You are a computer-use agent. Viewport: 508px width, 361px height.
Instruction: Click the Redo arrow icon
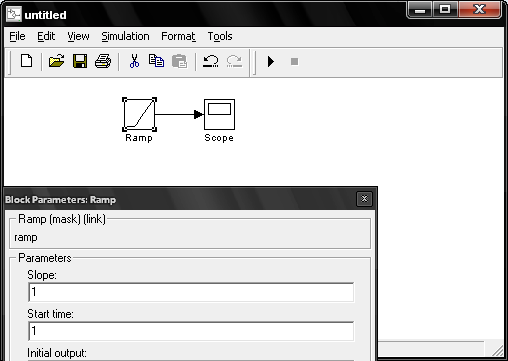point(234,61)
